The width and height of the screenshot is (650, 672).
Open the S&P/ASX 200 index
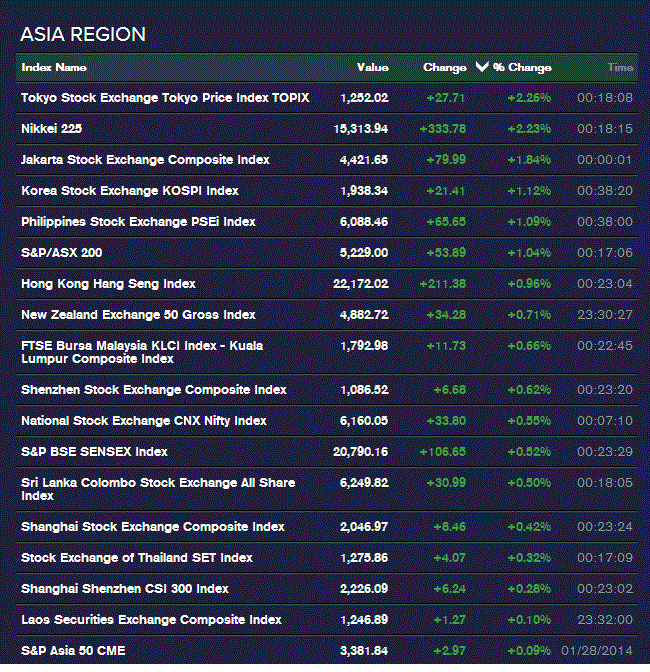[x=62, y=253]
